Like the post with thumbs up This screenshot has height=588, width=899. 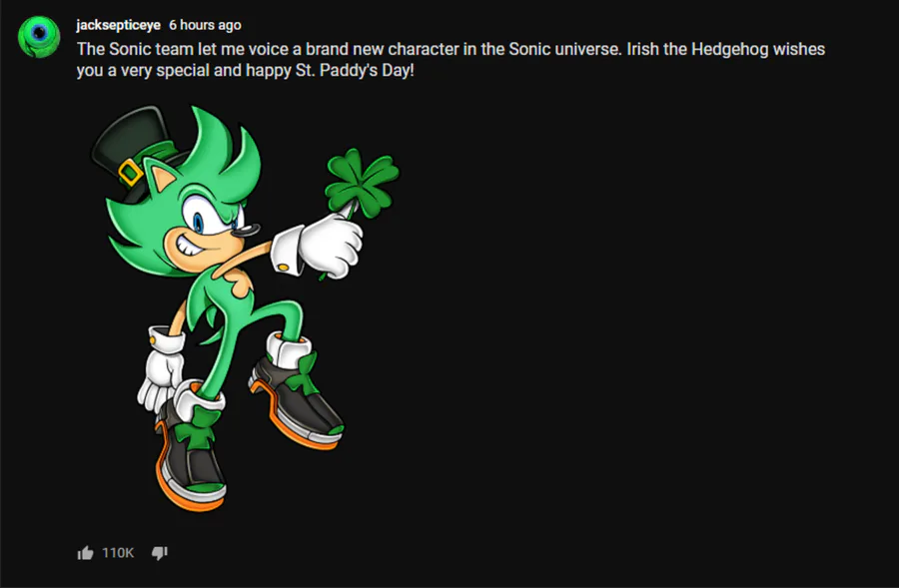click(x=86, y=552)
